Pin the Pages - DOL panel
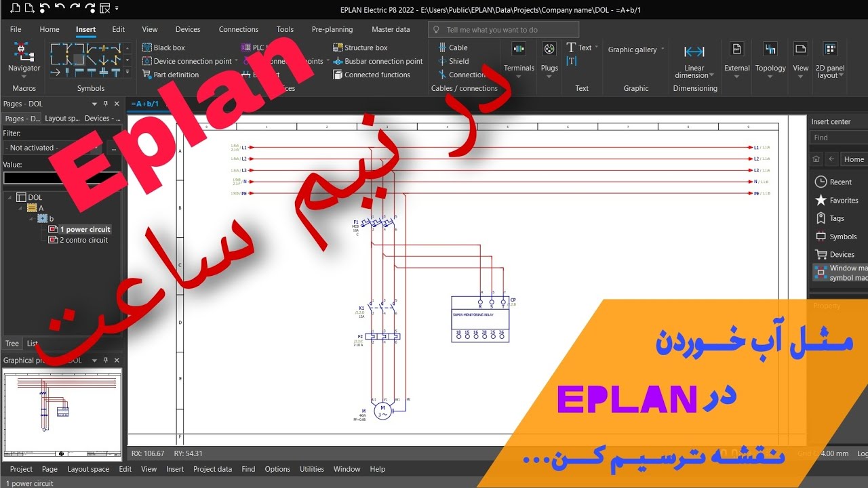This screenshot has width=868, height=488. pyautogui.click(x=105, y=104)
